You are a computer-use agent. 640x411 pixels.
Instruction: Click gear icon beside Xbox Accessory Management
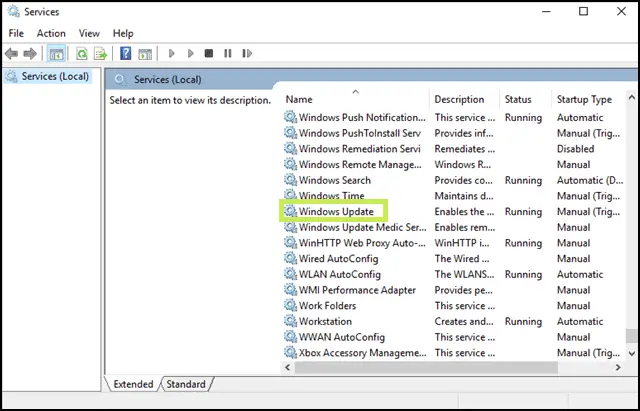pyautogui.click(x=290, y=353)
